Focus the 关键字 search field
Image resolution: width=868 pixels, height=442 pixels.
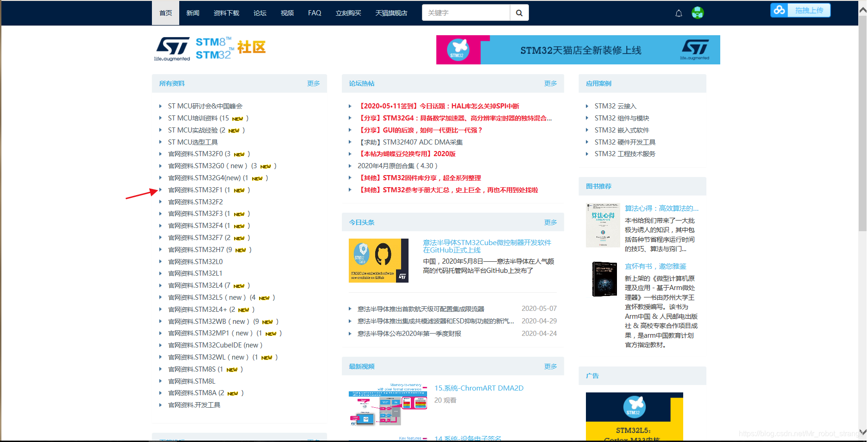tap(466, 13)
